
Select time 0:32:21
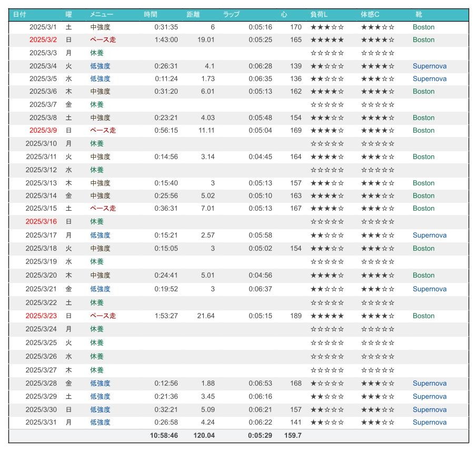coord(166,409)
